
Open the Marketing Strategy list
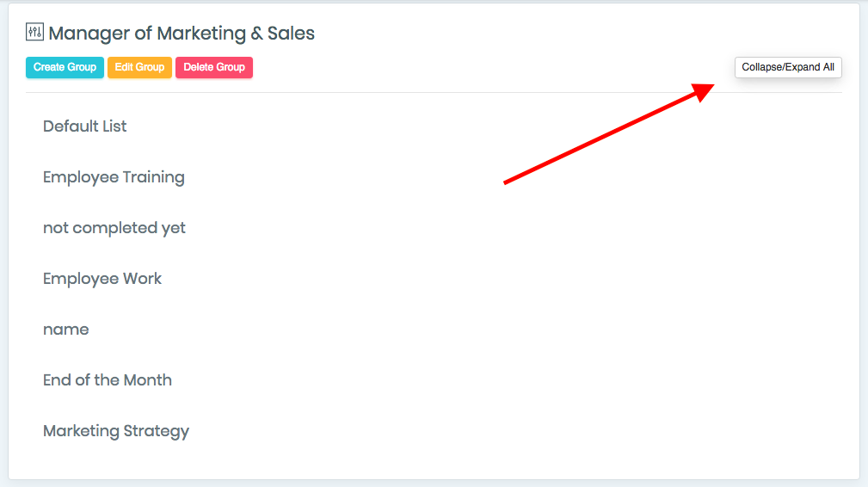[x=116, y=431]
